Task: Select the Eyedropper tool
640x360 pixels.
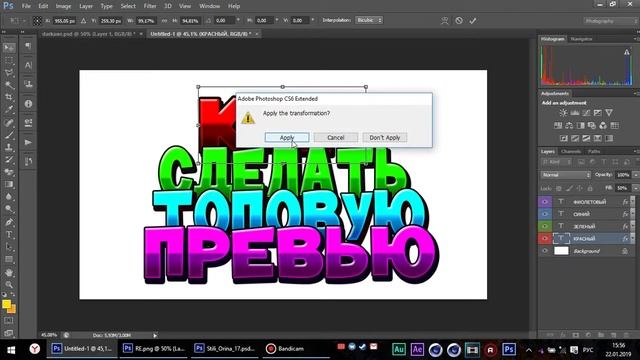Action: coord(9,109)
